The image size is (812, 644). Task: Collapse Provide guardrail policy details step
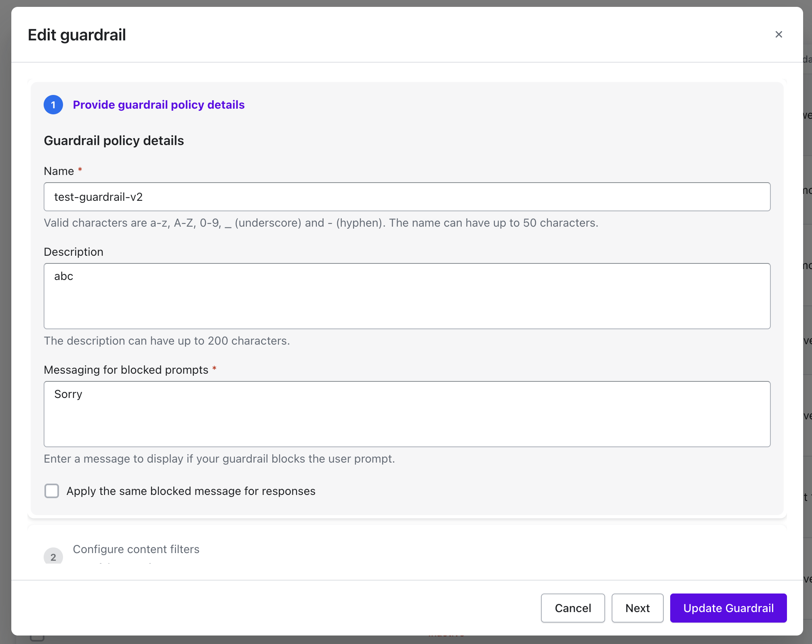click(x=158, y=105)
